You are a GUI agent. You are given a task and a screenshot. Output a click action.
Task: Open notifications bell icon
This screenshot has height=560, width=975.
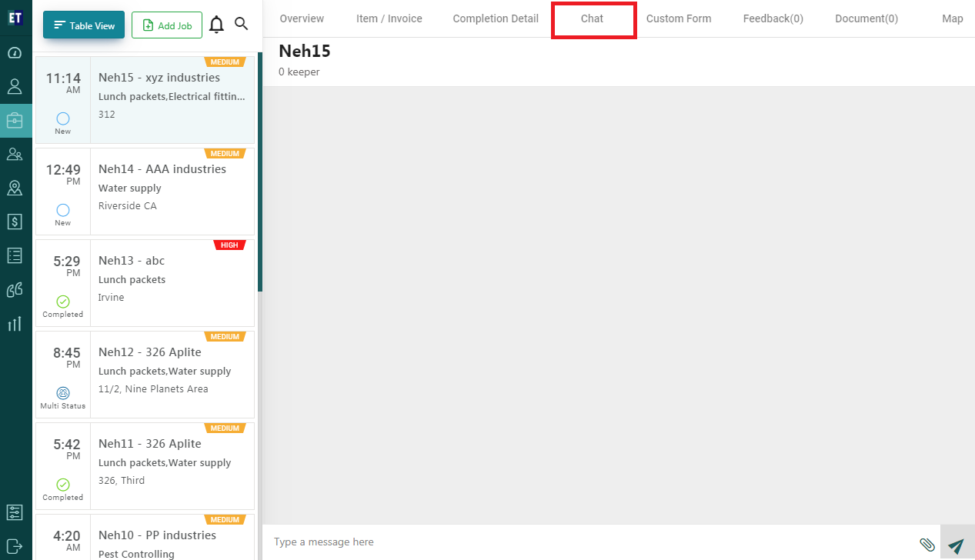(217, 25)
